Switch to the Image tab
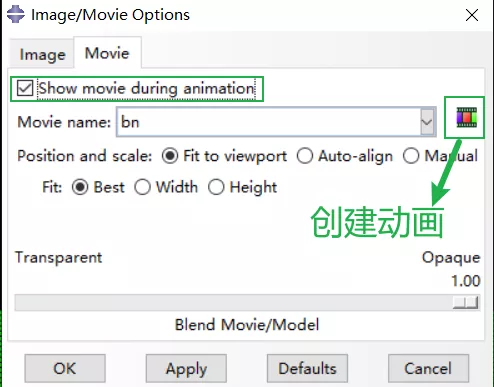Image resolution: width=494 pixels, height=387 pixels. pos(42,54)
